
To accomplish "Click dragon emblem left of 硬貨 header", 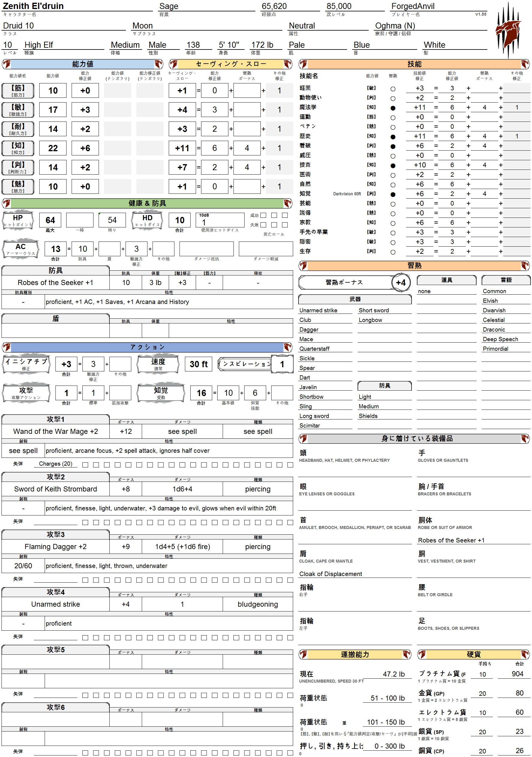I will (422, 654).
